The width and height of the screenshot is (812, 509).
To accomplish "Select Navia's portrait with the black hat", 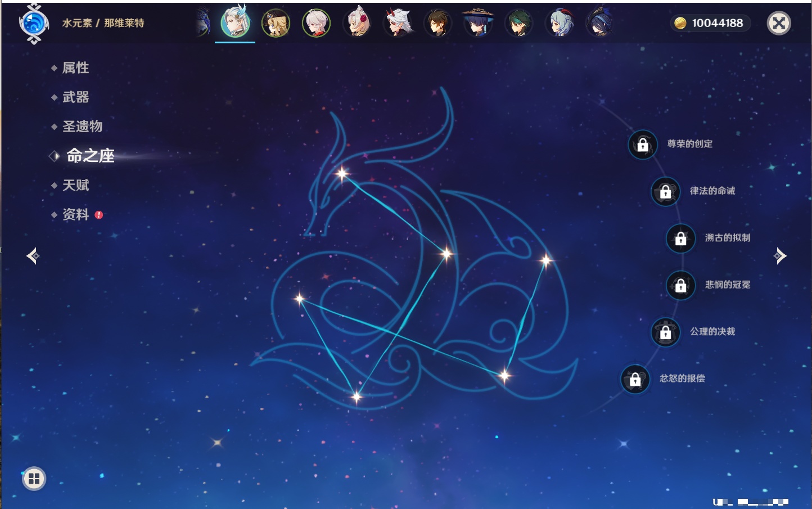I will click(x=276, y=24).
